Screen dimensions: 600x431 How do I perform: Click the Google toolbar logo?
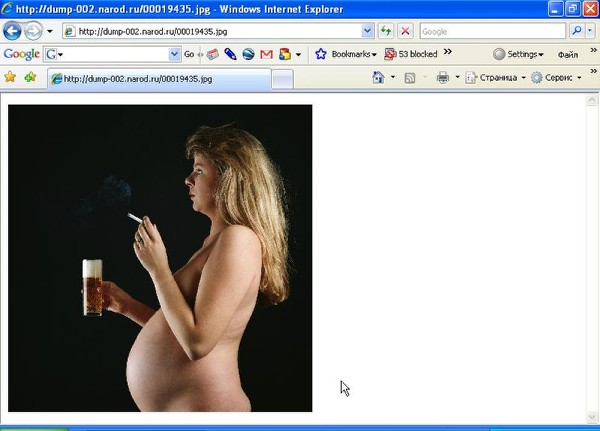(x=21, y=54)
